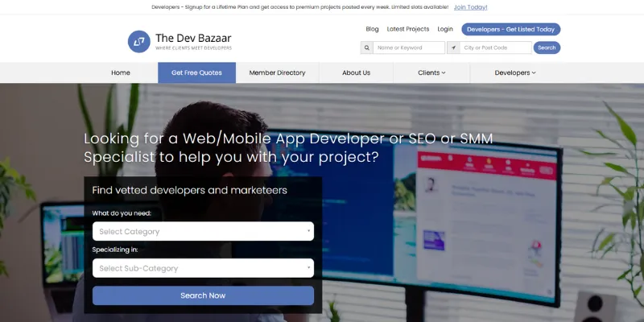Open the Blog link

(372, 29)
